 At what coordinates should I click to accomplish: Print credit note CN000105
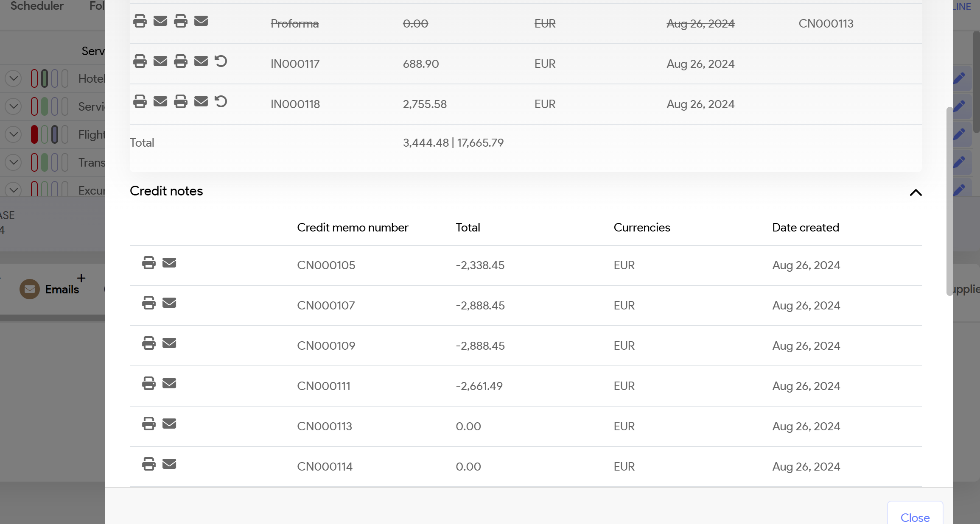[x=148, y=263]
